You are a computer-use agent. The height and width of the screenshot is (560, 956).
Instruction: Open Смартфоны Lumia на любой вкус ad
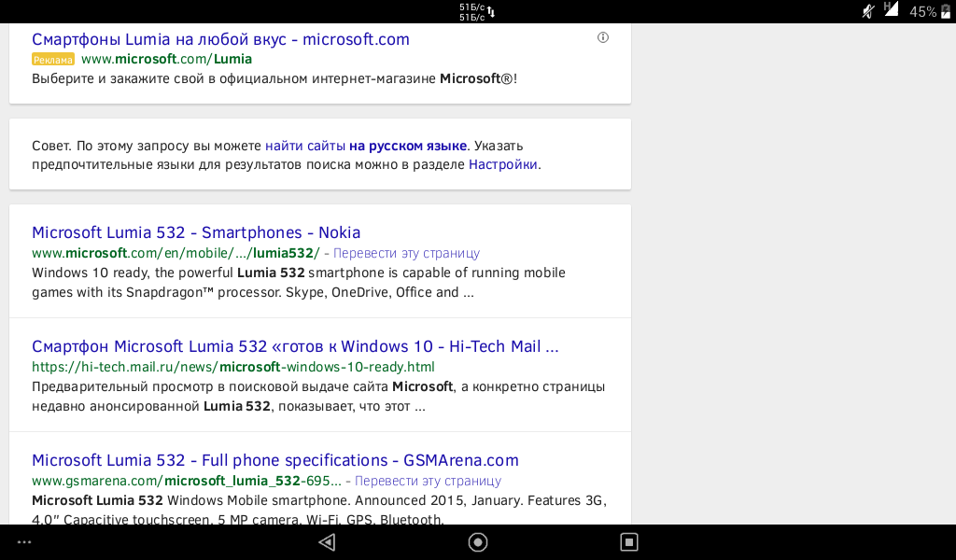tap(220, 39)
